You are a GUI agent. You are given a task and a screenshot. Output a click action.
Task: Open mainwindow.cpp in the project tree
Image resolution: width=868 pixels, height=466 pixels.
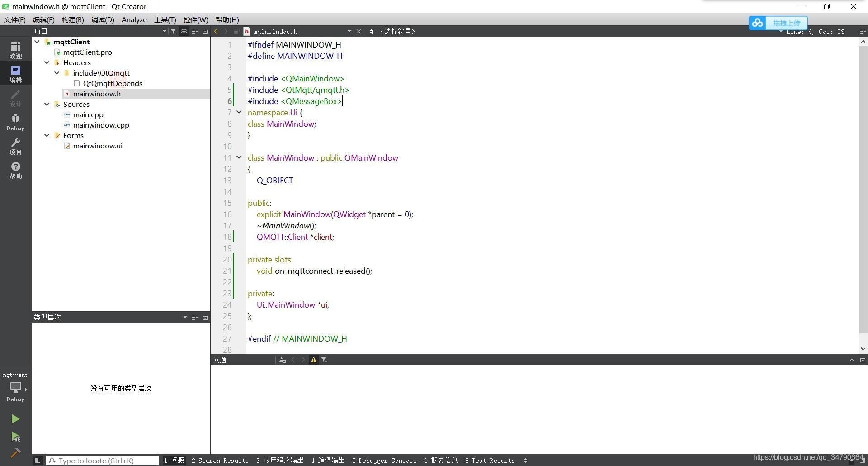pos(101,125)
